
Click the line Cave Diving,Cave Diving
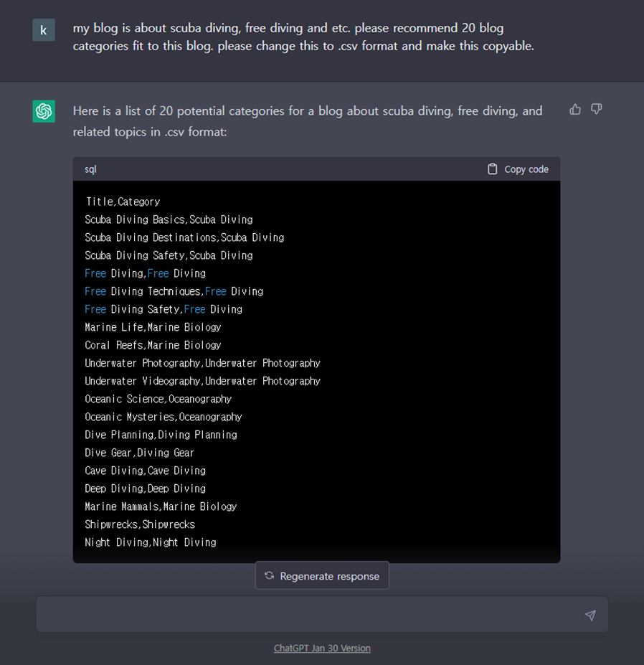point(146,471)
